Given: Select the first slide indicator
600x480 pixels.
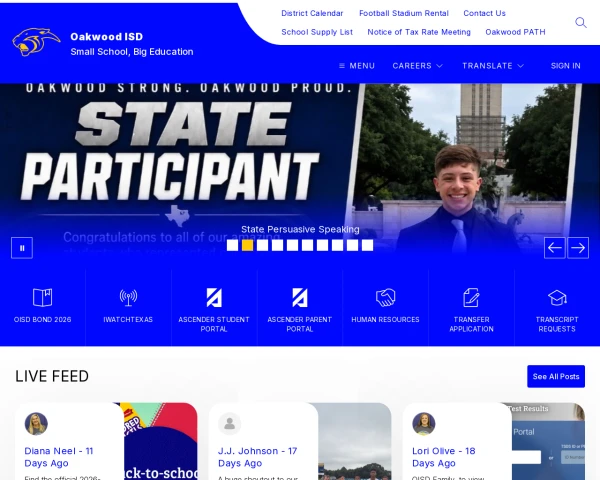Looking at the screenshot, I should click(x=232, y=245).
